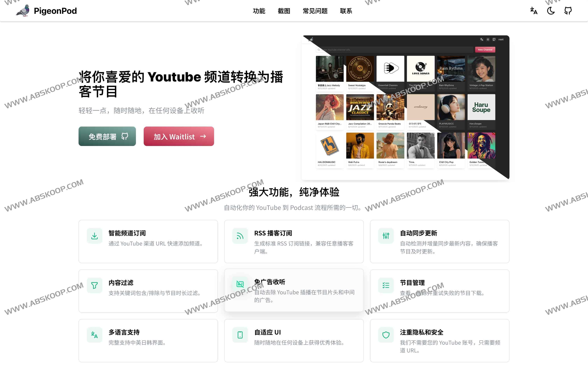
Task: Click the phone icon for 自适应 UI
Action: 240,335
